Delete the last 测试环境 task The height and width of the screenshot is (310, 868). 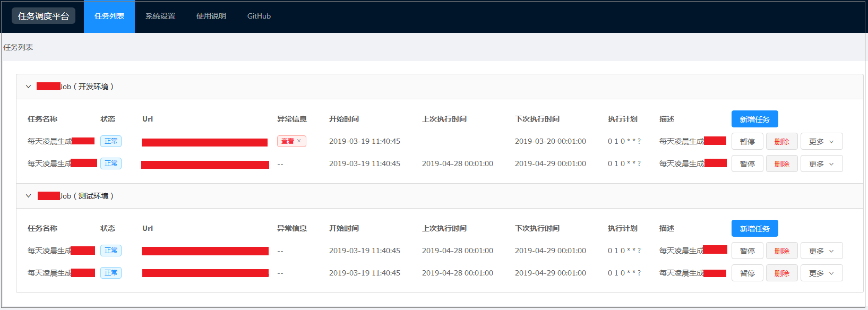pyautogui.click(x=781, y=273)
